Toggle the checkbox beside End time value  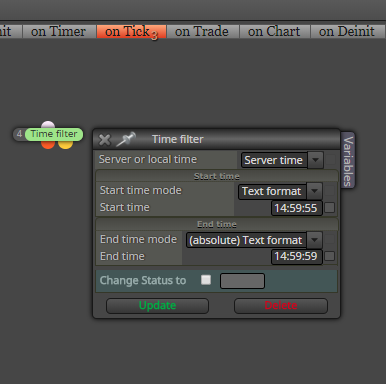[329, 256]
